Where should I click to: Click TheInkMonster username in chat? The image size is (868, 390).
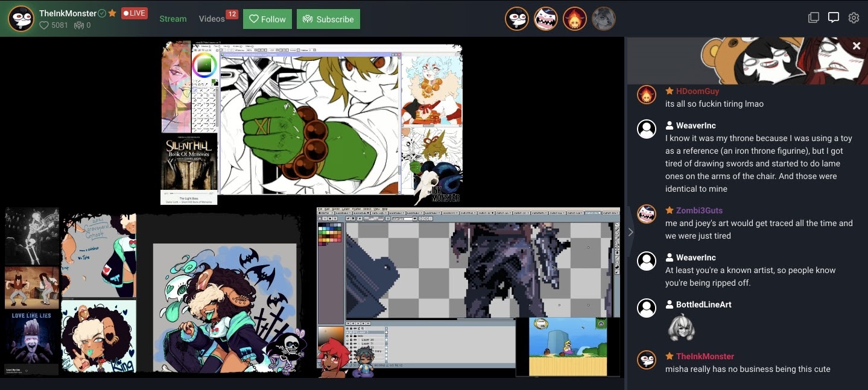point(705,356)
